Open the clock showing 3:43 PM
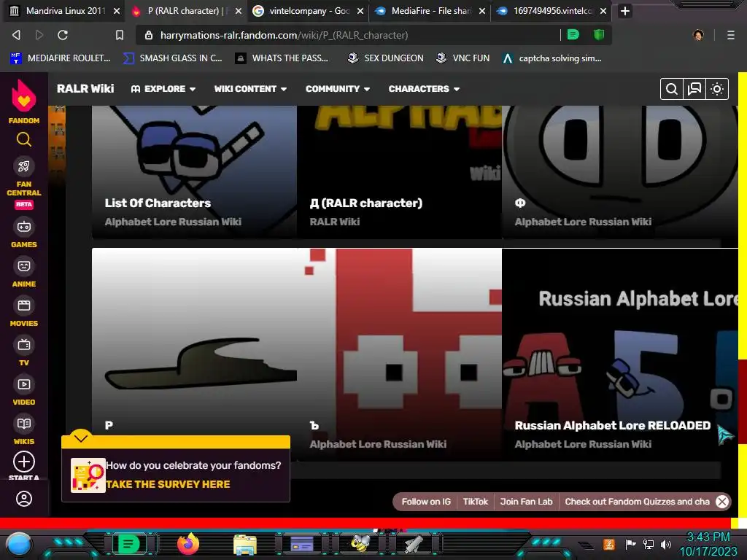 [708, 544]
